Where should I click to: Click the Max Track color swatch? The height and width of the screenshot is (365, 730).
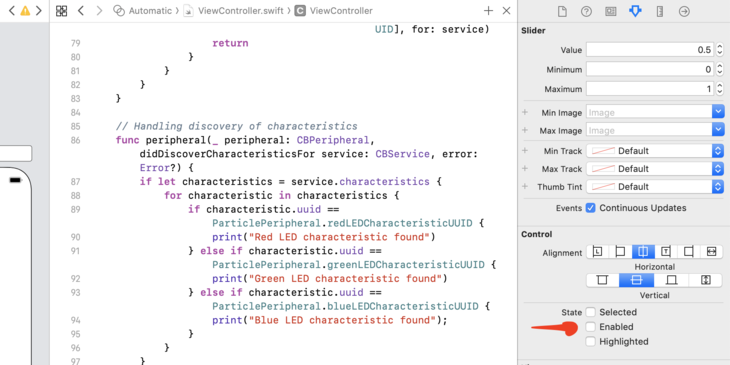click(x=602, y=169)
